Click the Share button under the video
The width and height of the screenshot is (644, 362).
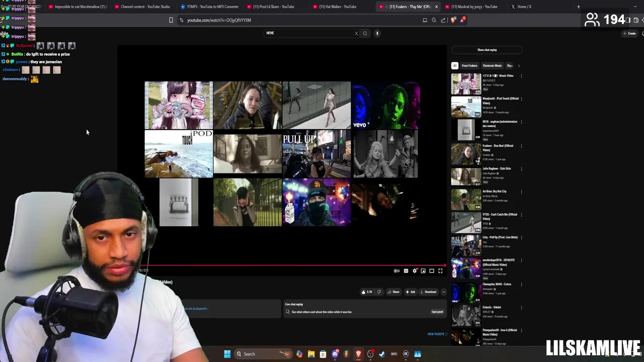pos(393,292)
